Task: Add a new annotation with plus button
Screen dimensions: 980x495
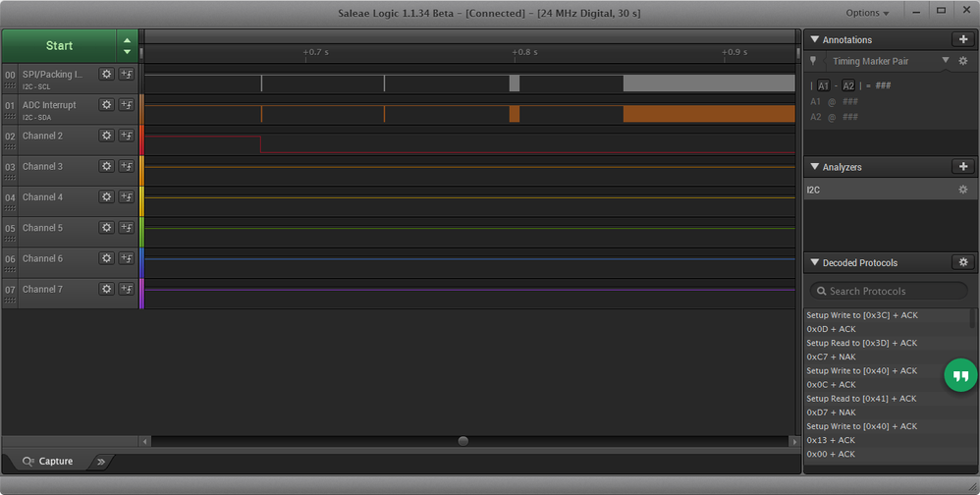Action: point(963,39)
